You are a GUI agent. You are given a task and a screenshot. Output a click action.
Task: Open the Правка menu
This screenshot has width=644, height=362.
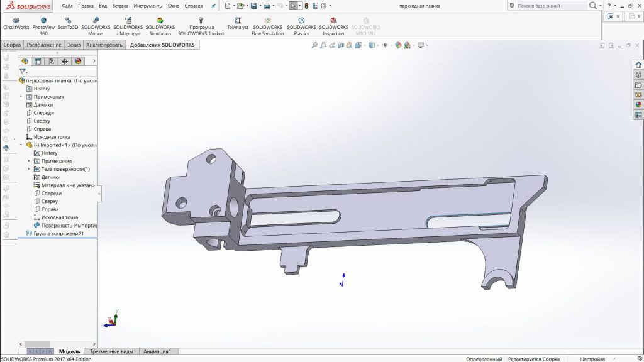click(86, 6)
